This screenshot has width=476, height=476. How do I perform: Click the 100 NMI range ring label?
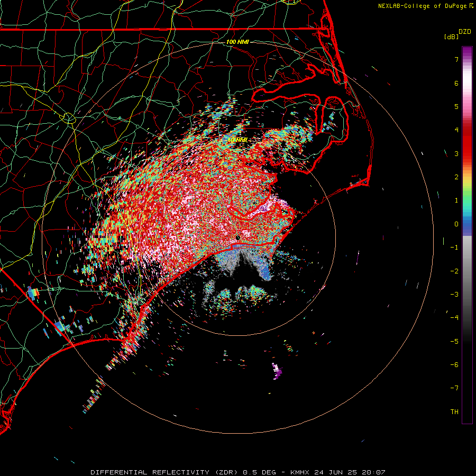(x=237, y=42)
